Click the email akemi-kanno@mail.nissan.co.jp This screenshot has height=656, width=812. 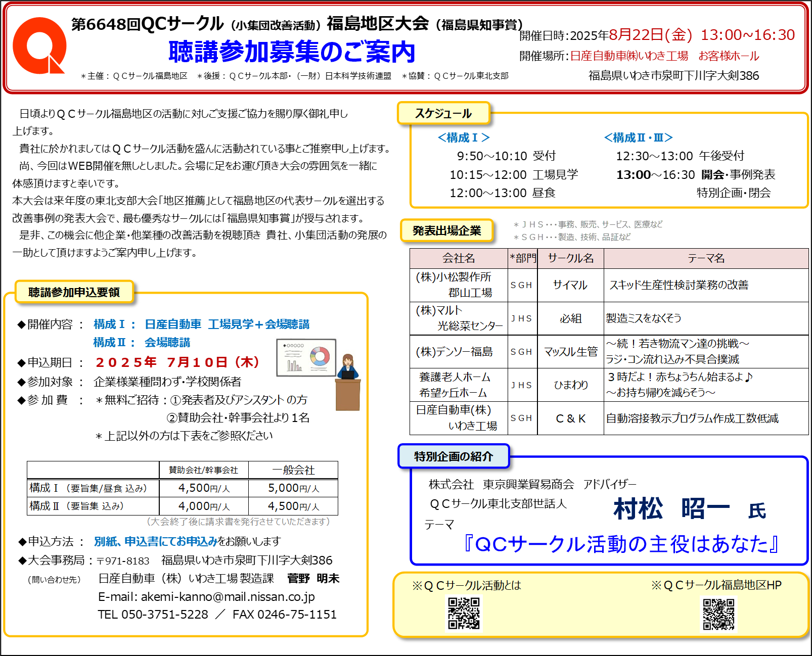[228, 597]
